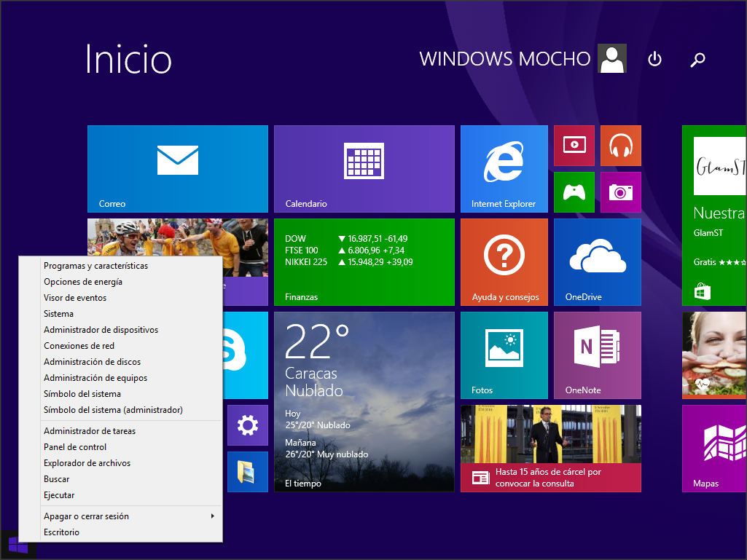Open the Mapas tile
Image resolution: width=747 pixels, height=560 pixels.
click(x=714, y=449)
